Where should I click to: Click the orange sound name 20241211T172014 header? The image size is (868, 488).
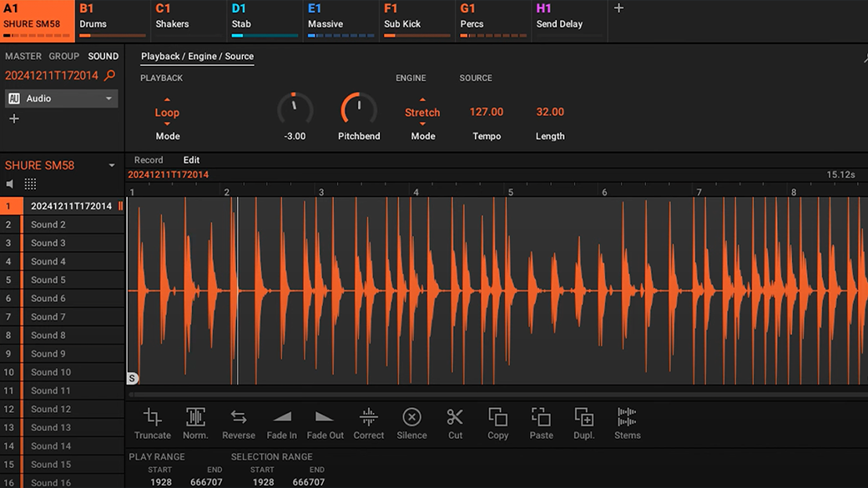coord(52,75)
